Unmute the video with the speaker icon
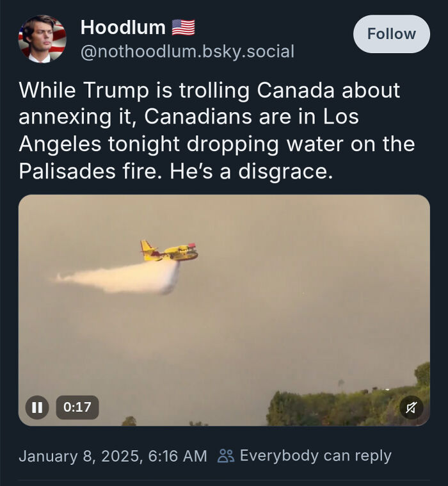The width and height of the screenshot is (448, 486). tap(411, 407)
